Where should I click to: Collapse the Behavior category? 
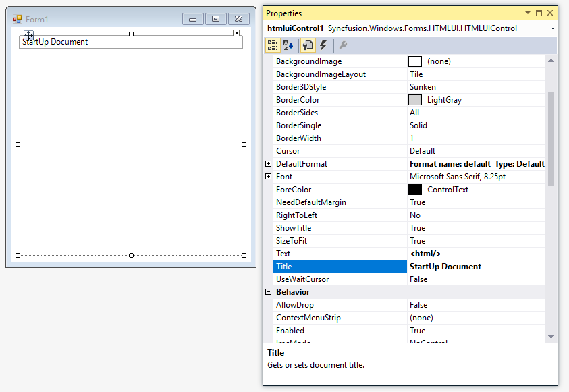click(x=269, y=292)
